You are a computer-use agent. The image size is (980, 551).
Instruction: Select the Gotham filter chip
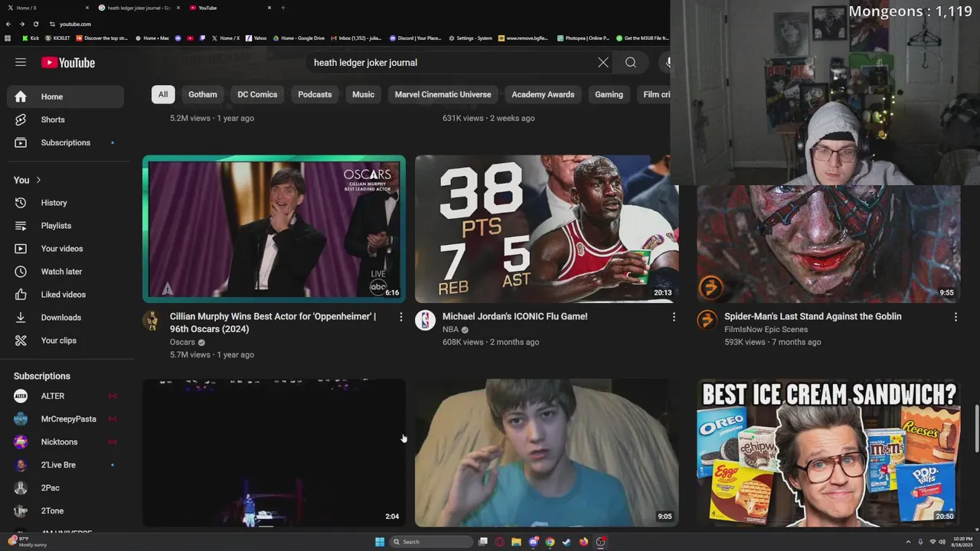[203, 95]
